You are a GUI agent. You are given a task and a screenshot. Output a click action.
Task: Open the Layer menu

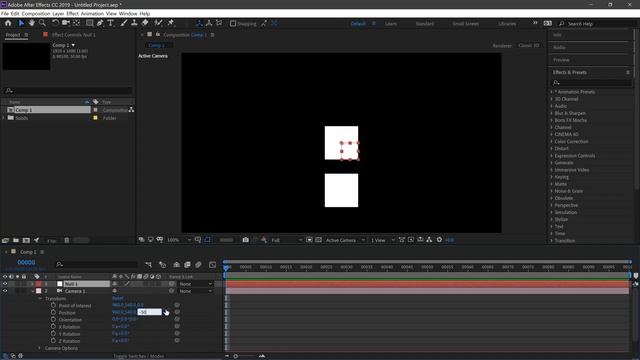click(58, 13)
